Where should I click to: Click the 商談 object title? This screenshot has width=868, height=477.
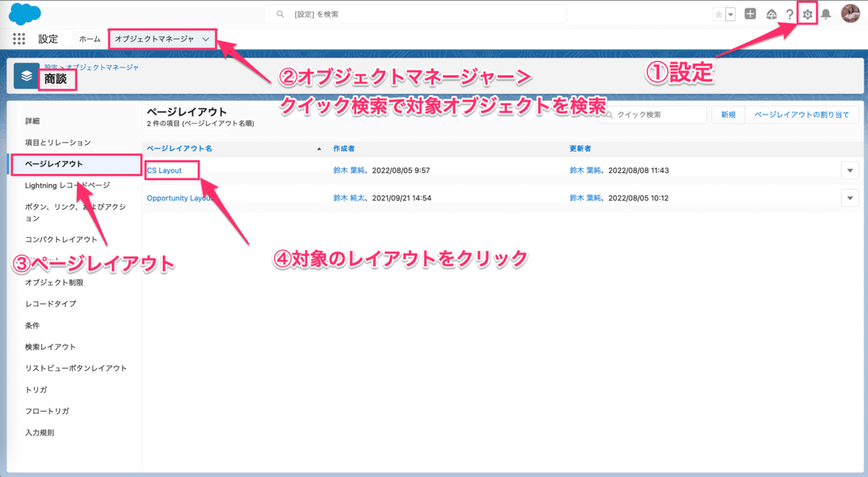(x=56, y=80)
